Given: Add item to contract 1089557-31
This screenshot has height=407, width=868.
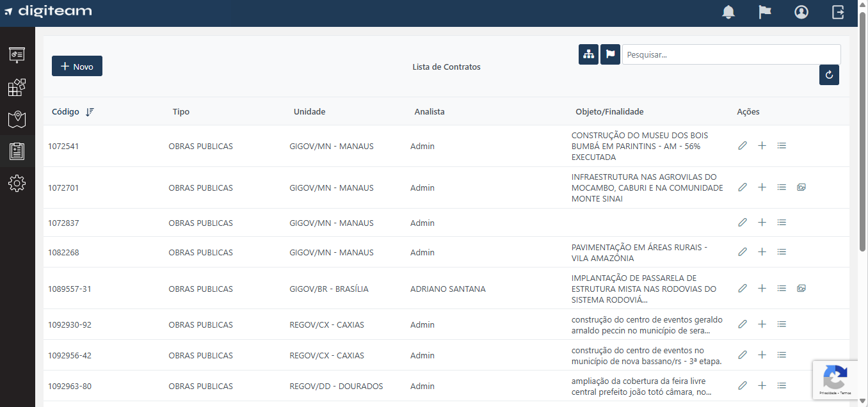Looking at the screenshot, I should pyautogui.click(x=762, y=289).
